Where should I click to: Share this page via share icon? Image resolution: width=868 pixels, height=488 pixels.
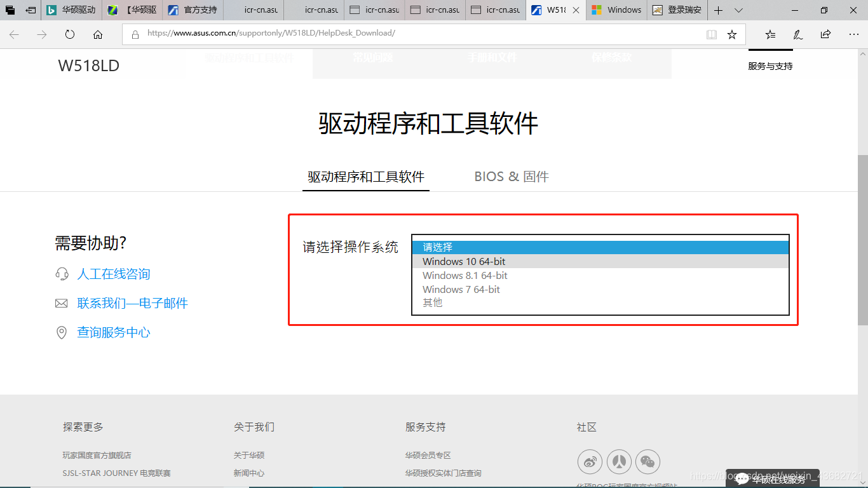825,34
